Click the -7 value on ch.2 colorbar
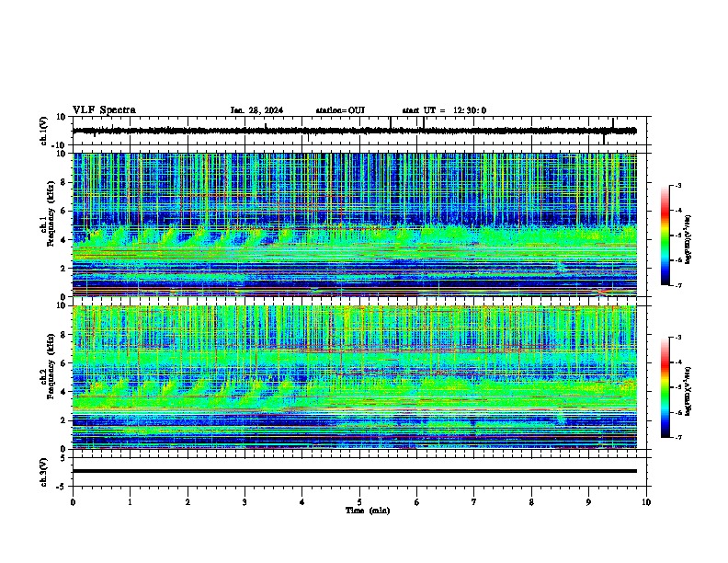 pos(678,437)
